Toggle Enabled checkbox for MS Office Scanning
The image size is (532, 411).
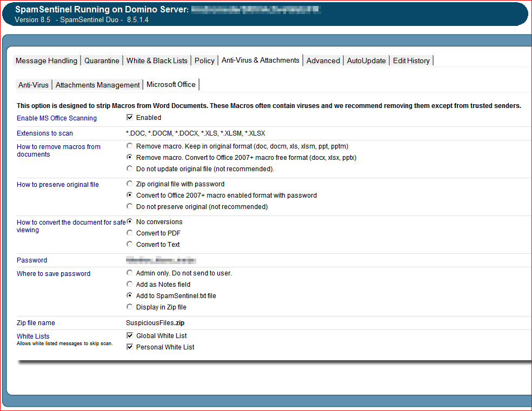130,117
